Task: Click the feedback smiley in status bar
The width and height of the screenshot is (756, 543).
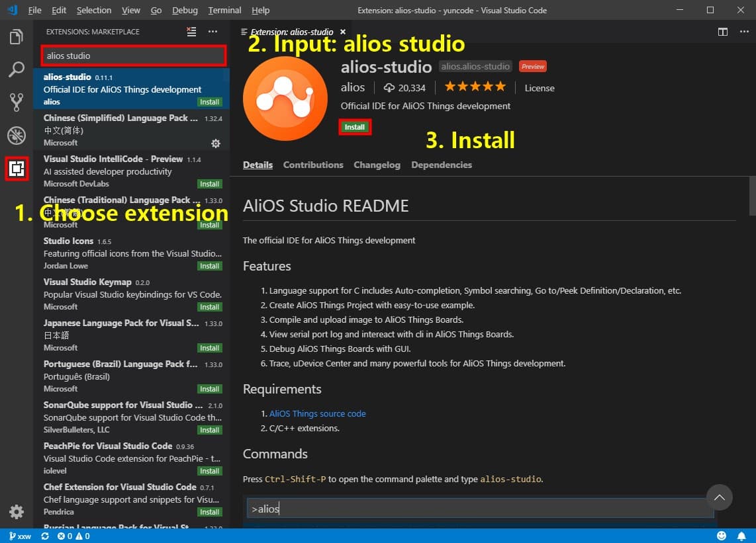Action: (722, 536)
